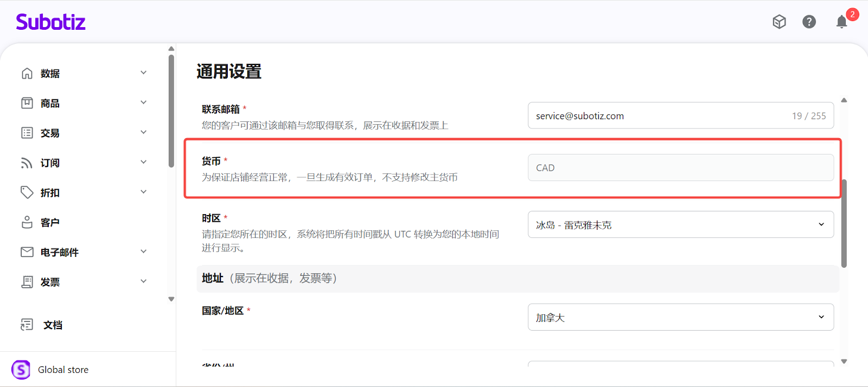The height and width of the screenshot is (387, 868).
Task: Click the notification bell icon
Action: point(841,22)
